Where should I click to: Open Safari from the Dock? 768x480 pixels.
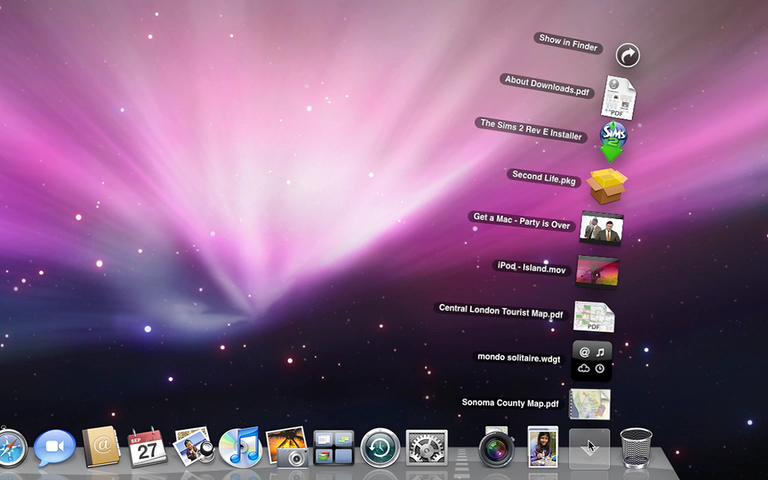tap(12, 448)
